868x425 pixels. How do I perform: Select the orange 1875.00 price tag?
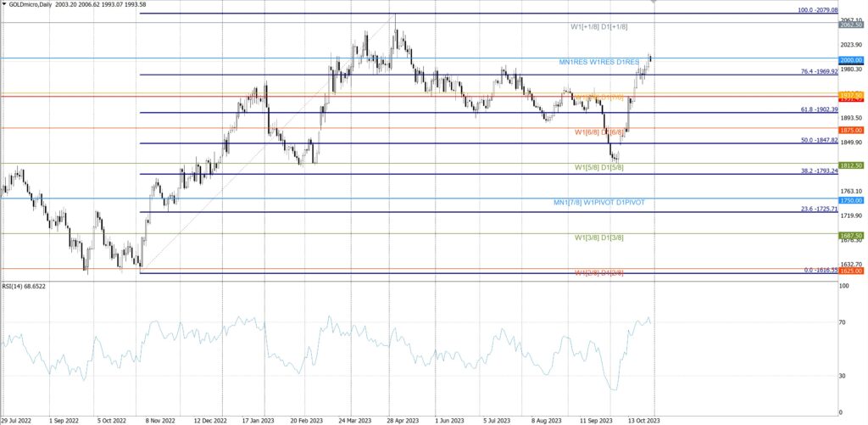pos(850,130)
